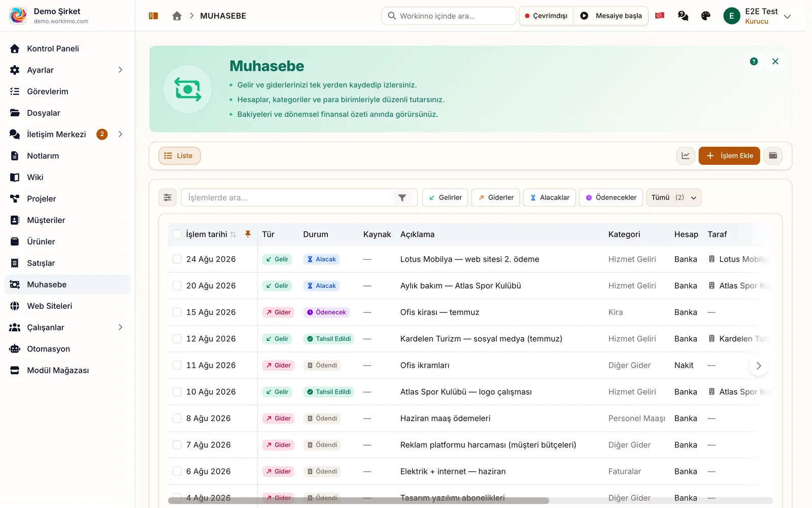812x508 pixels.
Task: Click the E2E Test user avatar
Action: tap(732, 16)
